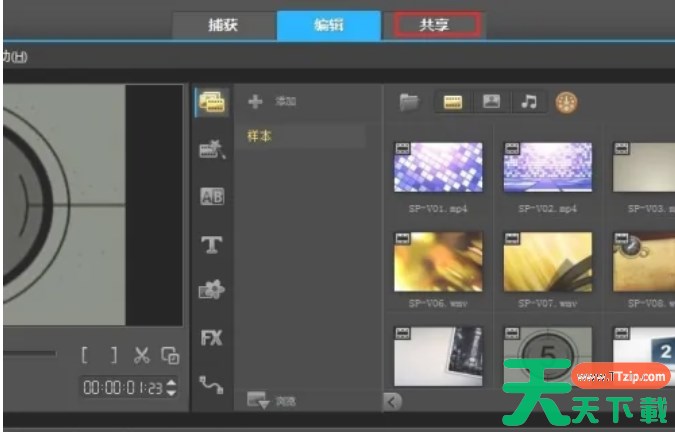Open the FX filters panel
The image size is (675, 432).
pos(212,338)
